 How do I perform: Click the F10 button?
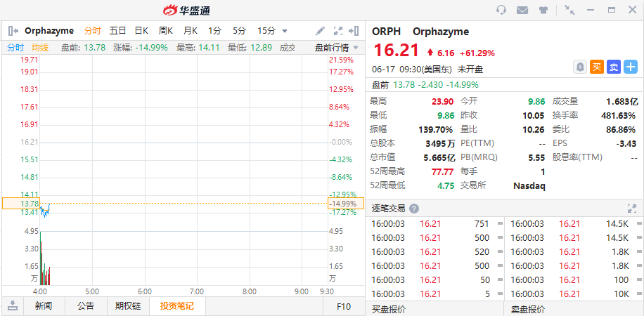coord(344,306)
